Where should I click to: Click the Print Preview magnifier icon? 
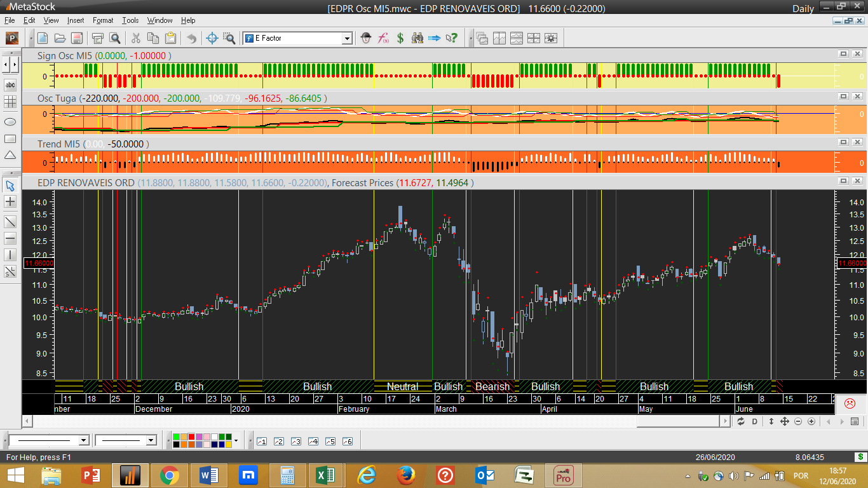(x=115, y=38)
